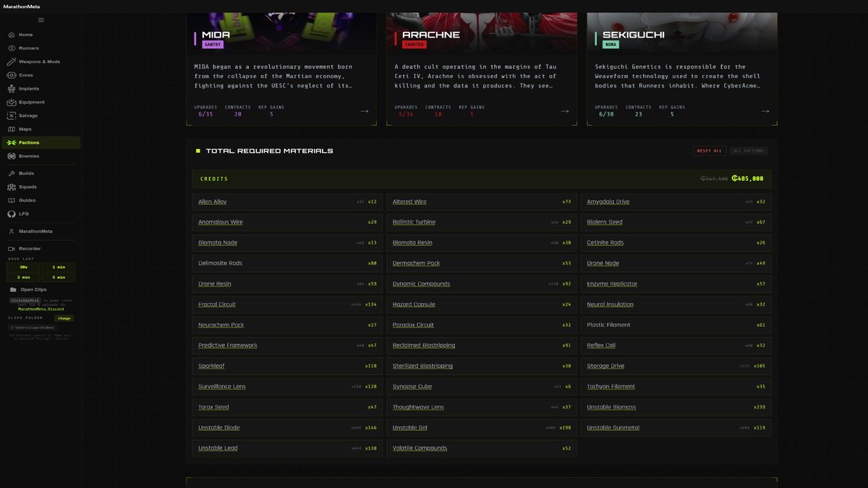
Task: Open the LFG section
Action: click(41, 214)
